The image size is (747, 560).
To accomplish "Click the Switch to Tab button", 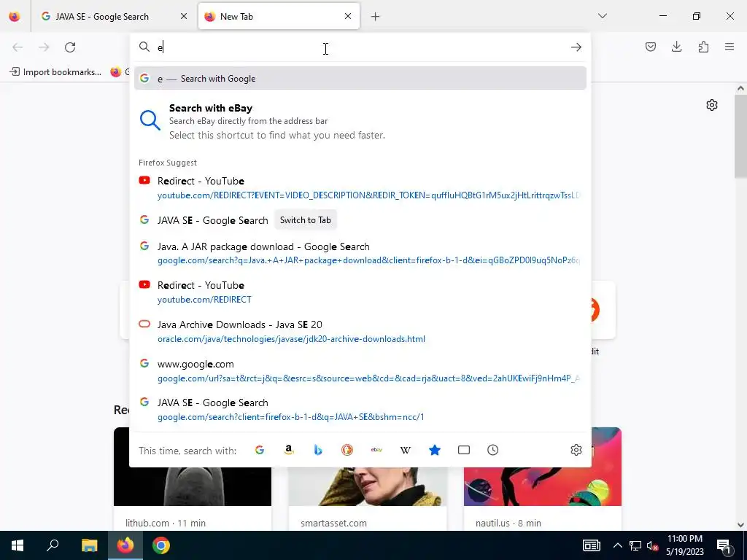I will pyautogui.click(x=306, y=220).
